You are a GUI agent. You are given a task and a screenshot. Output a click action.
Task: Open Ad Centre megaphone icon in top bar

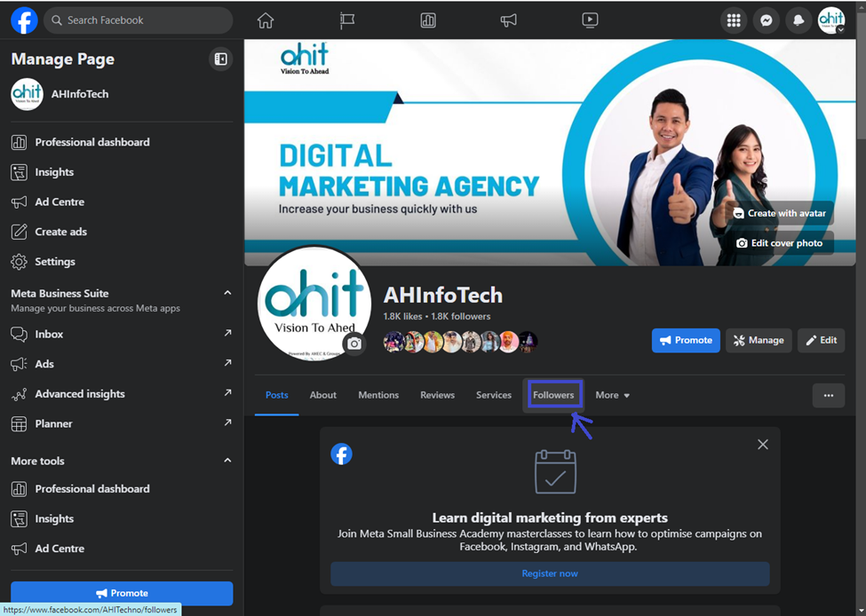pos(509,20)
